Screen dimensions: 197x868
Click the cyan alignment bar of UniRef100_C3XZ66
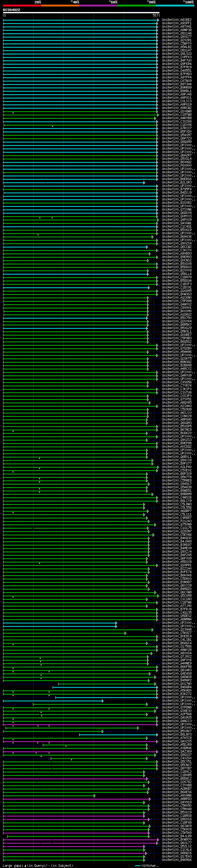pos(80,121)
